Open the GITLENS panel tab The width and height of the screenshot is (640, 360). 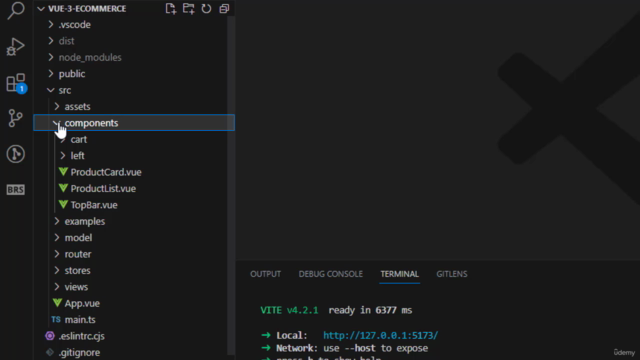point(452,274)
